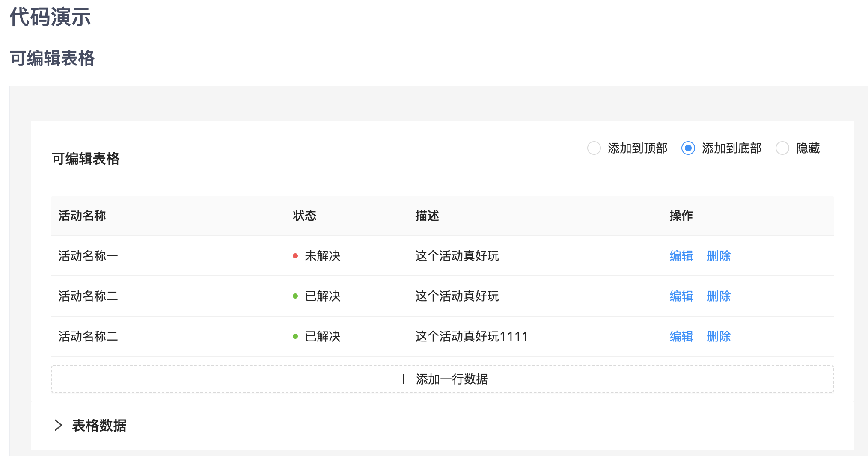Edit the row described 这个活动真好玩1111

pyautogui.click(x=681, y=336)
